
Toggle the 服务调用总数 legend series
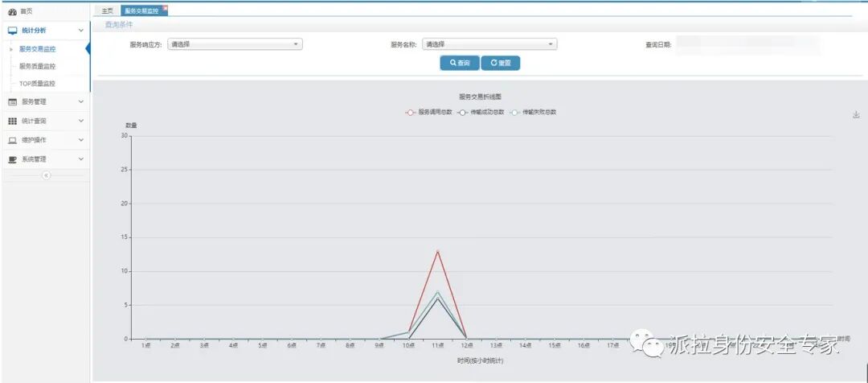[429, 112]
